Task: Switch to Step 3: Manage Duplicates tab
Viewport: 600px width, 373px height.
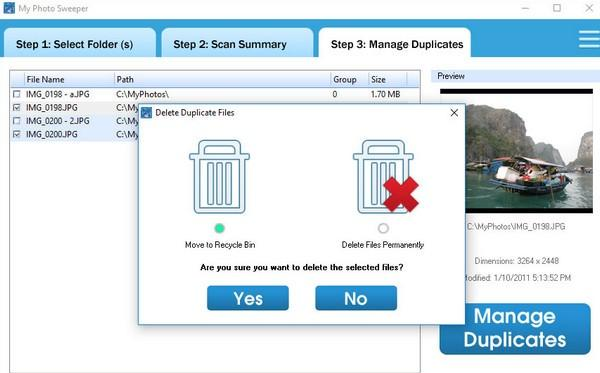Action: click(x=395, y=43)
